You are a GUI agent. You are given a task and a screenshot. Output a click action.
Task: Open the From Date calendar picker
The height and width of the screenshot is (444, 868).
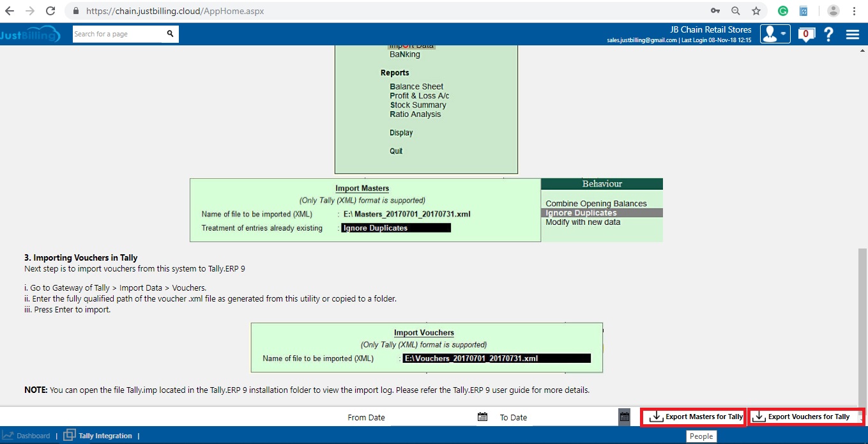482,417
